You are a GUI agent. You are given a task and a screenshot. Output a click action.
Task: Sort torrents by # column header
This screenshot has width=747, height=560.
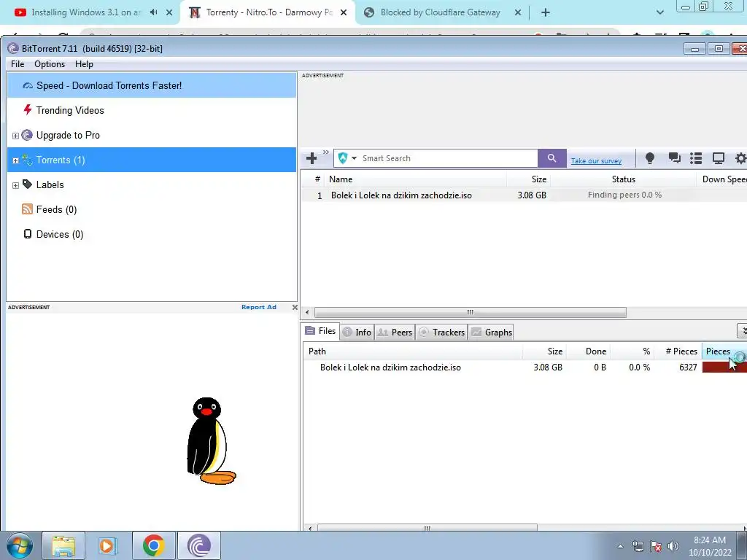click(313, 179)
